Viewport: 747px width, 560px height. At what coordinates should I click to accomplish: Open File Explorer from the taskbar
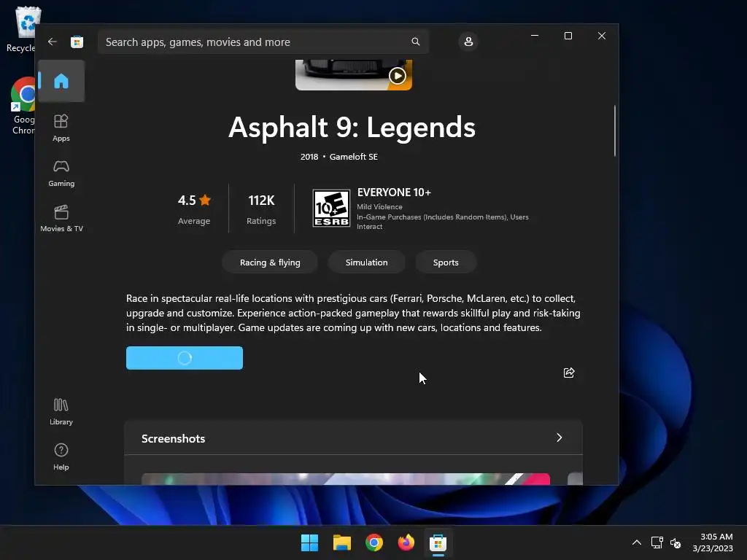[x=342, y=542]
